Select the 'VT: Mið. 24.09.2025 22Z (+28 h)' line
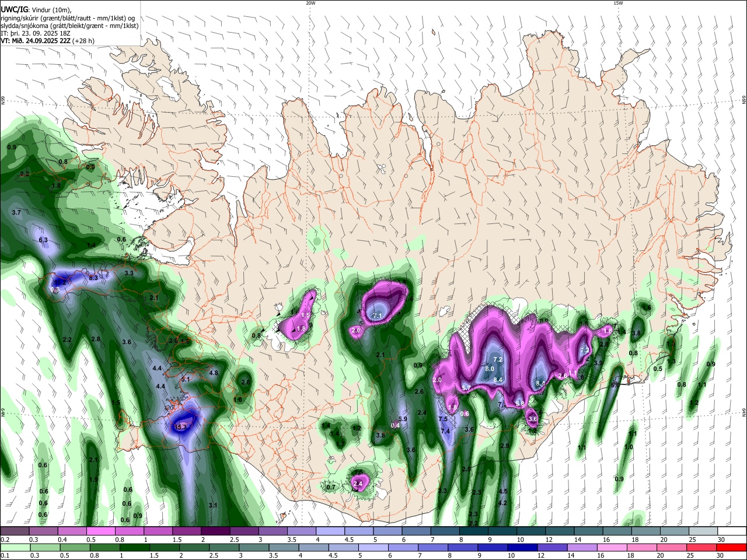747x560 pixels. 47,41
